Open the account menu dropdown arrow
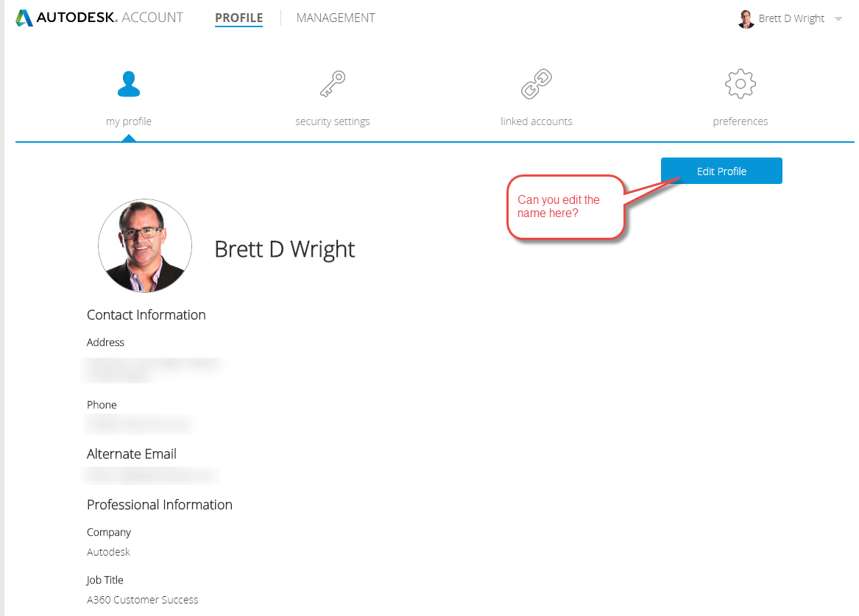859x616 pixels. pyautogui.click(x=839, y=19)
